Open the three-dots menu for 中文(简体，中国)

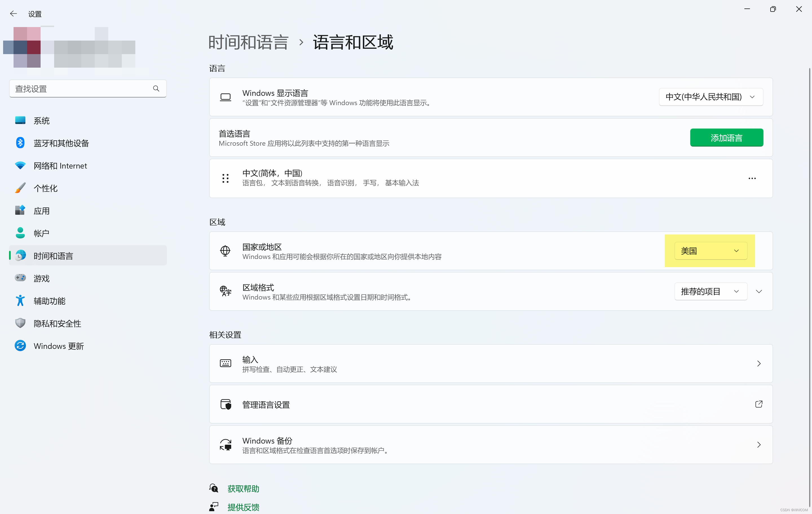pyautogui.click(x=752, y=178)
